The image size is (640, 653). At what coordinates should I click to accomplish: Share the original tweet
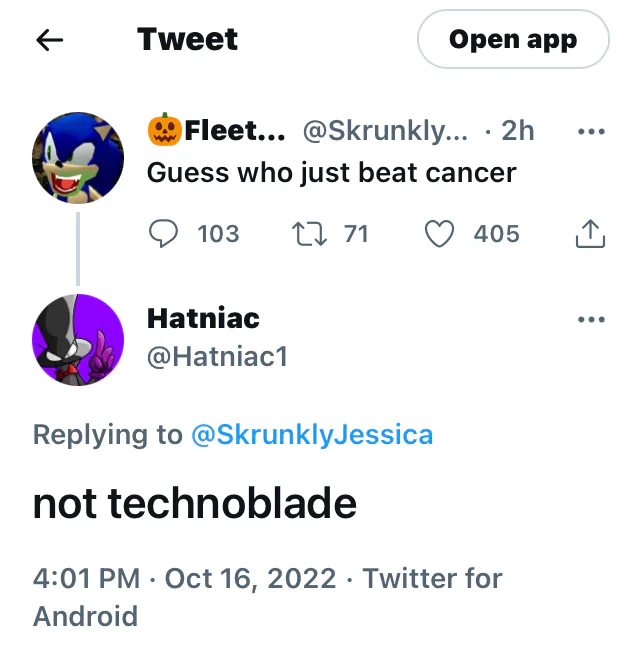click(x=591, y=234)
